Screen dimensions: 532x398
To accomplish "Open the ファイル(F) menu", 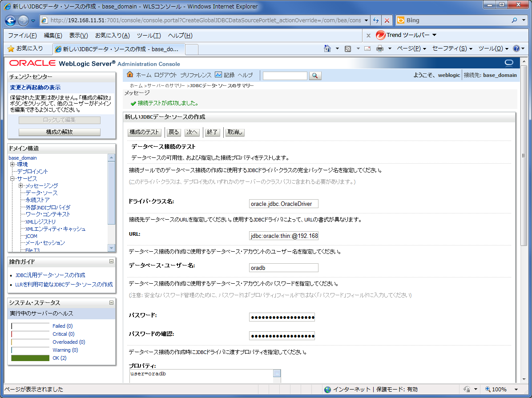I will (22, 36).
